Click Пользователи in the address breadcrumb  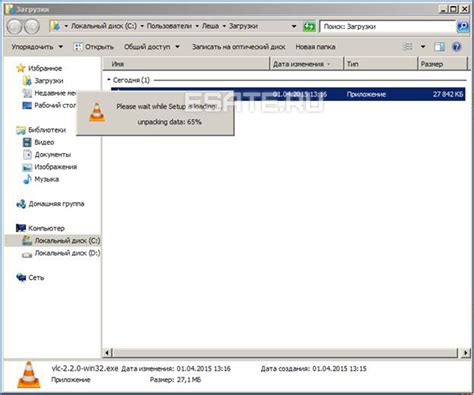pos(169,26)
